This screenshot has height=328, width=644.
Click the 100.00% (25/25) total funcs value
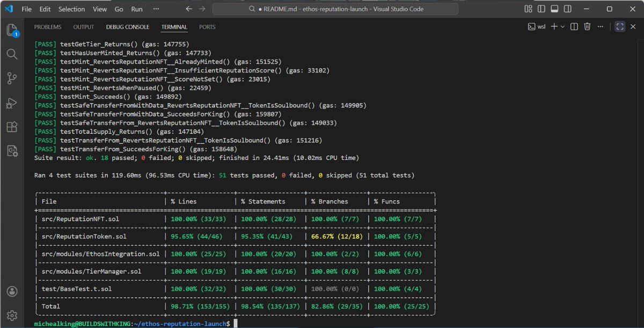(401, 306)
